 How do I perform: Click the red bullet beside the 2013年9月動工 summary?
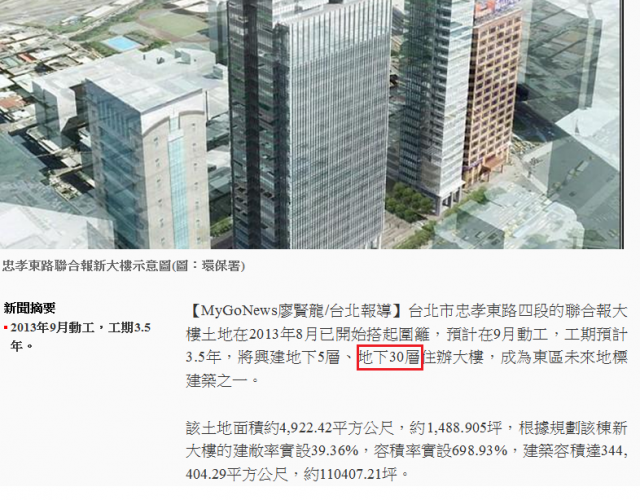point(6,328)
